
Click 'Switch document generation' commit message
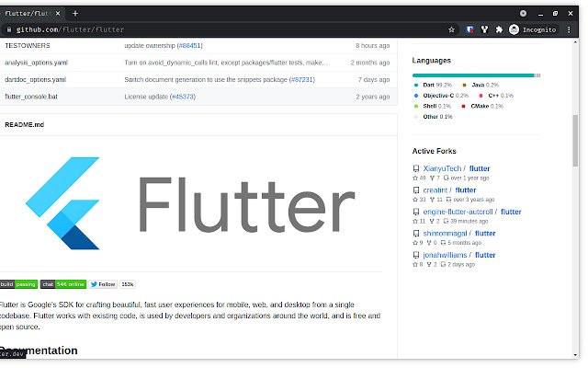click(x=206, y=80)
